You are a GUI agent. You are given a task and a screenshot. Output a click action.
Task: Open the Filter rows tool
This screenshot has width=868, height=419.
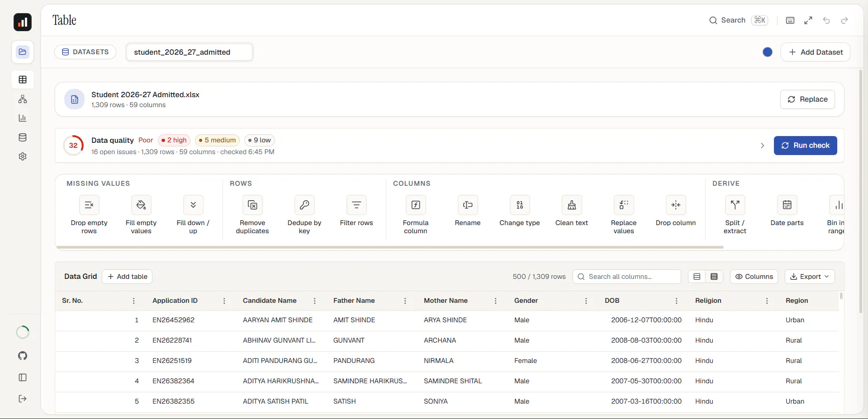(x=356, y=211)
